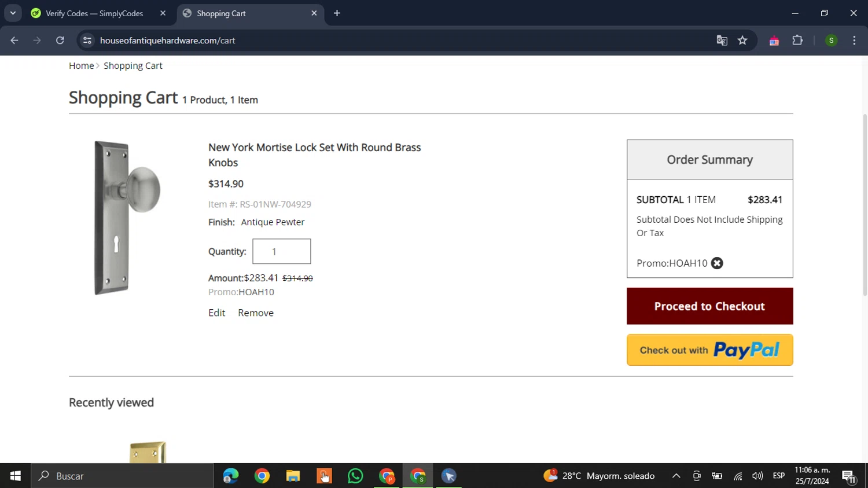Open network Wi-Fi settings in tray
Image resolution: width=868 pixels, height=488 pixels.
738,476
